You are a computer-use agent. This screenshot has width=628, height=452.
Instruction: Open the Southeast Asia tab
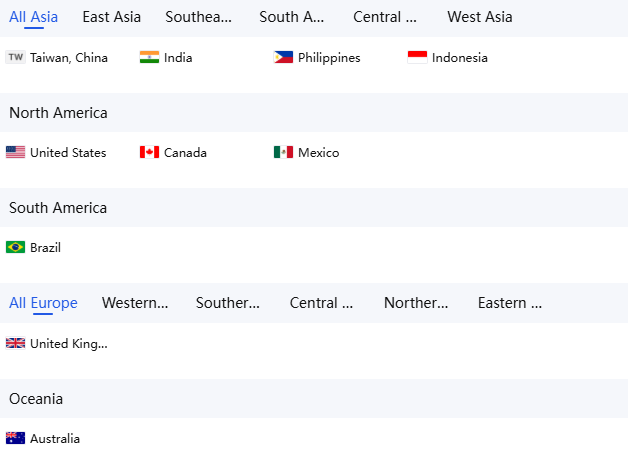pos(198,17)
